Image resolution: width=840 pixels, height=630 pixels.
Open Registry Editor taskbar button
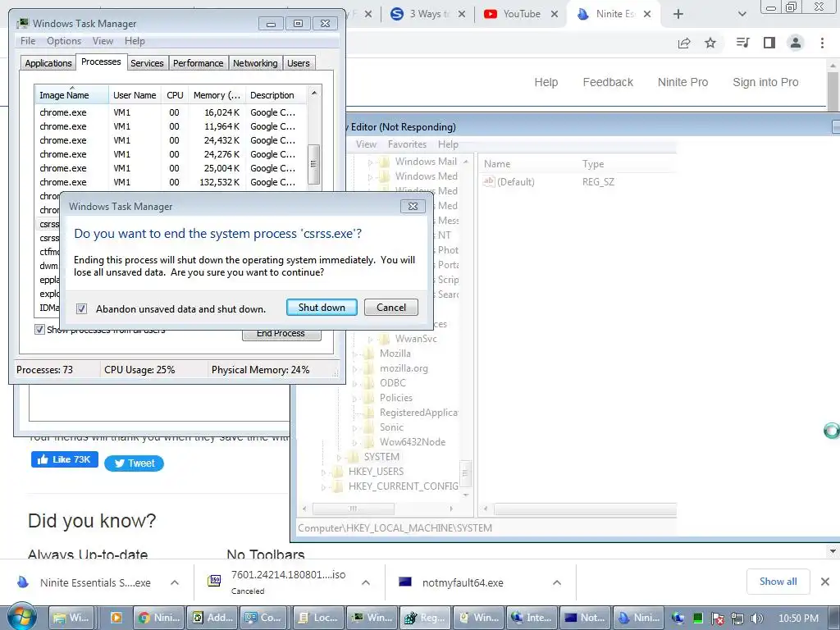coord(424,618)
